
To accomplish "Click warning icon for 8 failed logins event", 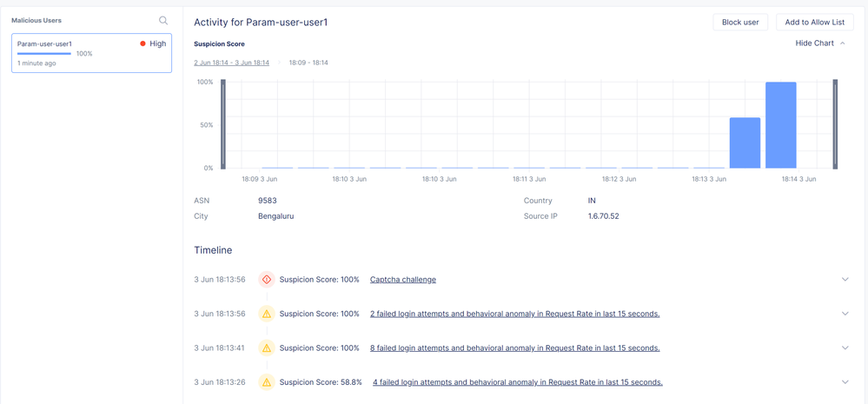I will pos(267,348).
